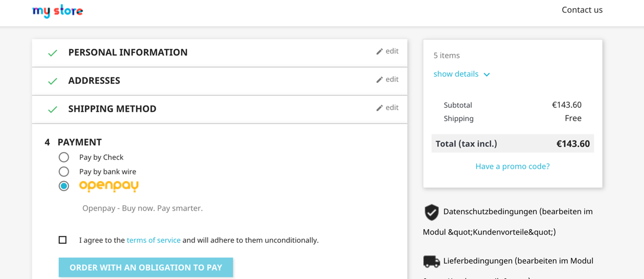
Task: Click the shield icon next to Datenschutzbedingungen
Action: coord(431,212)
